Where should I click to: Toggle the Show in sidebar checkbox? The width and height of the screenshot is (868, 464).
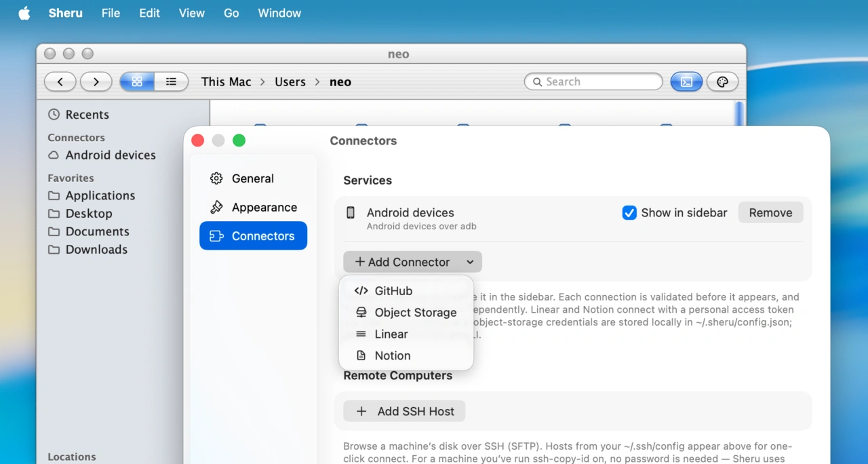pos(629,212)
